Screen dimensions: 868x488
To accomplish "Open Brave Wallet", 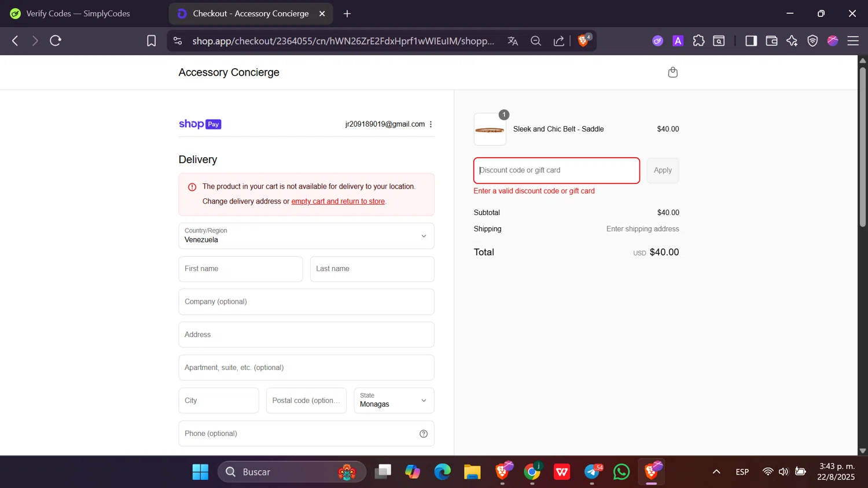I will [x=771, y=40].
